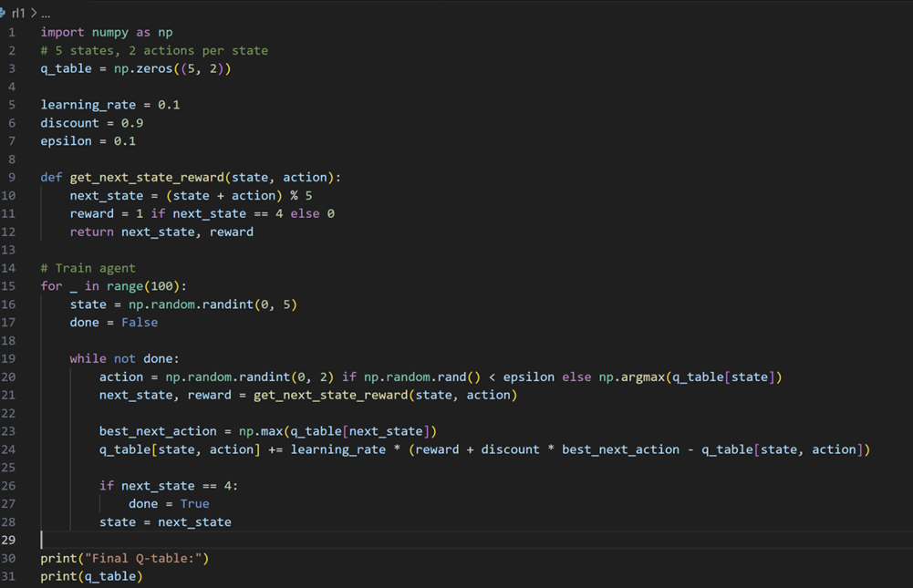Click the 'done = True' statement

(x=169, y=503)
